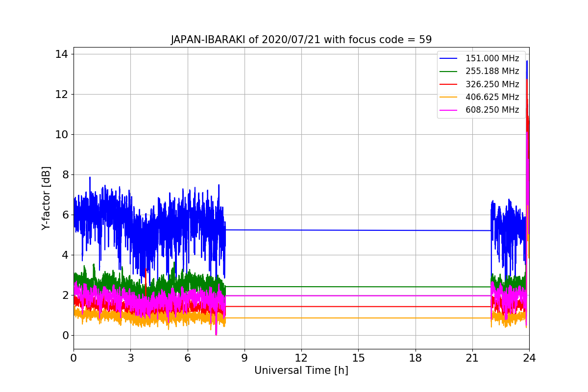Click the Universal Time [h] axis label

pyautogui.click(x=301, y=370)
